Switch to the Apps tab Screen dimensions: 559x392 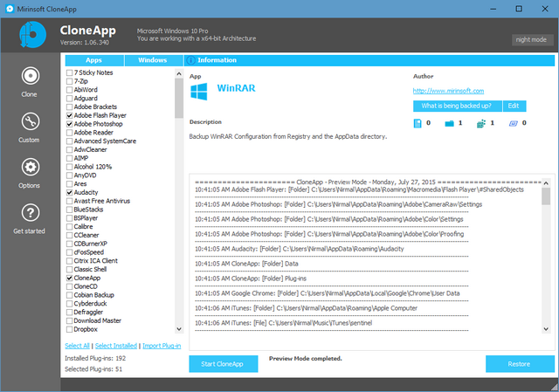click(94, 60)
